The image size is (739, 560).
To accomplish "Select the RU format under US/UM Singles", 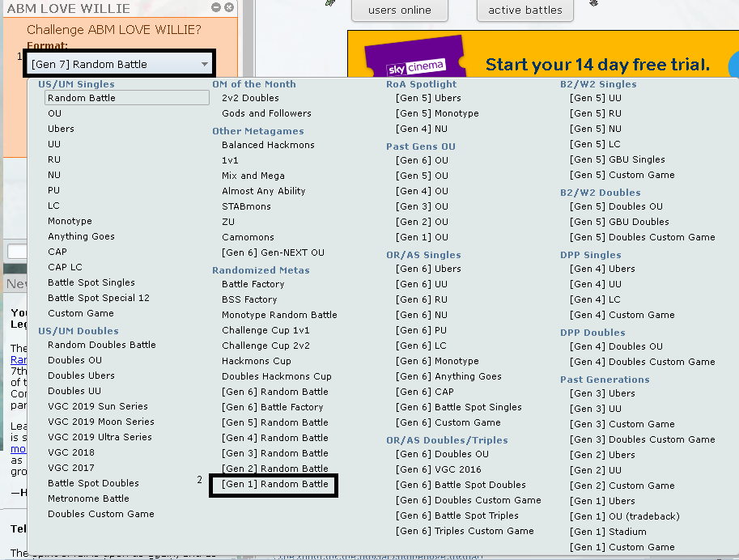I will point(54,159).
